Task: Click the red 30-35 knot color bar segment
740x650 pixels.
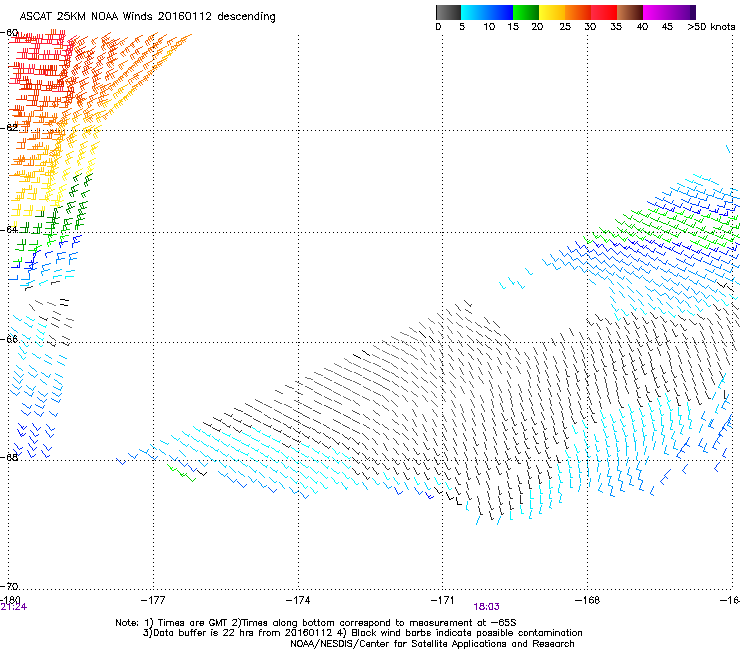Action: [x=604, y=12]
